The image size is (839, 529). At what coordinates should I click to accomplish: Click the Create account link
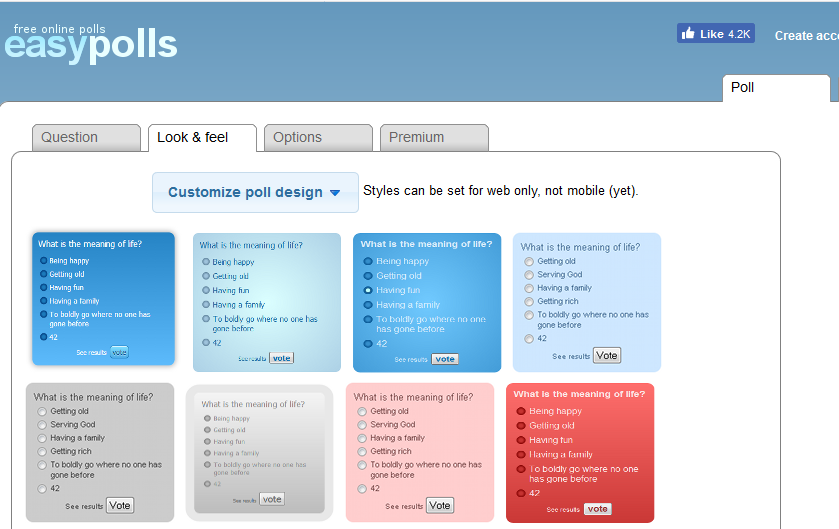(x=806, y=36)
